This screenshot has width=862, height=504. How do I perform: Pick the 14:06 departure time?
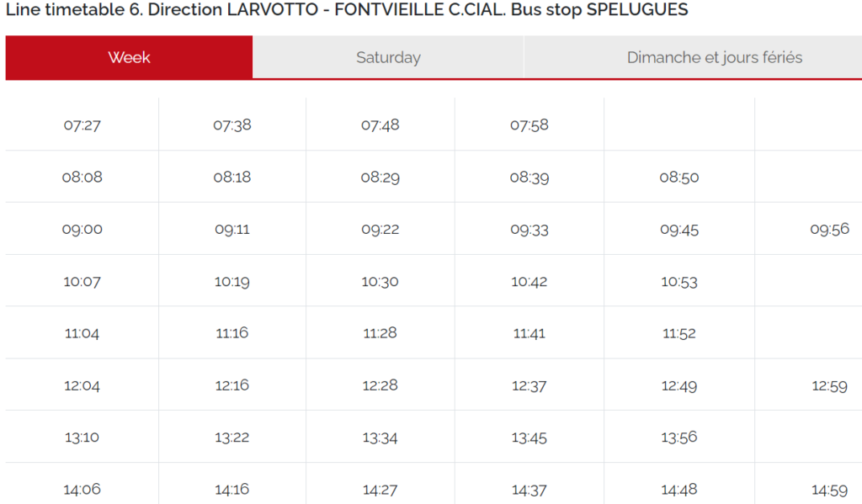click(82, 489)
